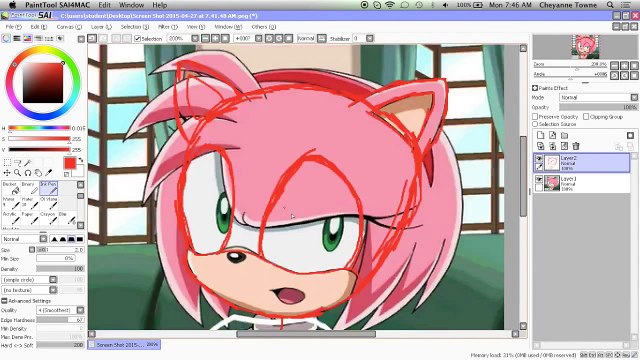
Task: Open the Quality Smoothest dropdown
Action: (x=80, y=310)
